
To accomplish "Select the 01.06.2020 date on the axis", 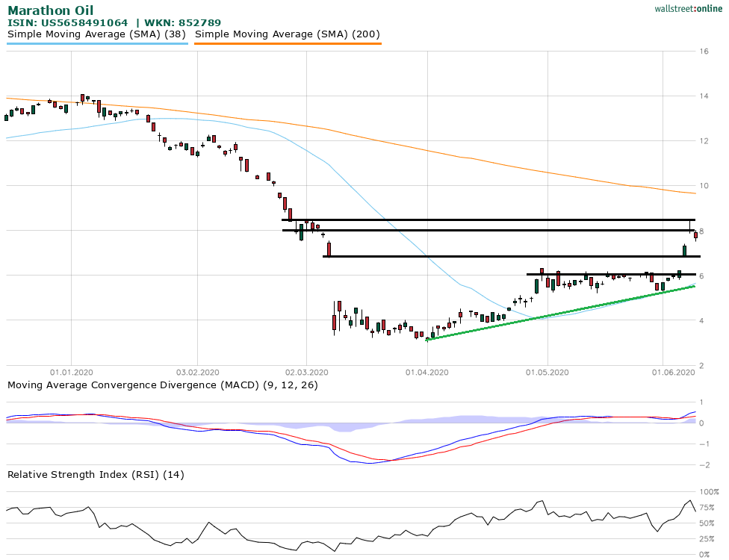I will tap(673, 372).
